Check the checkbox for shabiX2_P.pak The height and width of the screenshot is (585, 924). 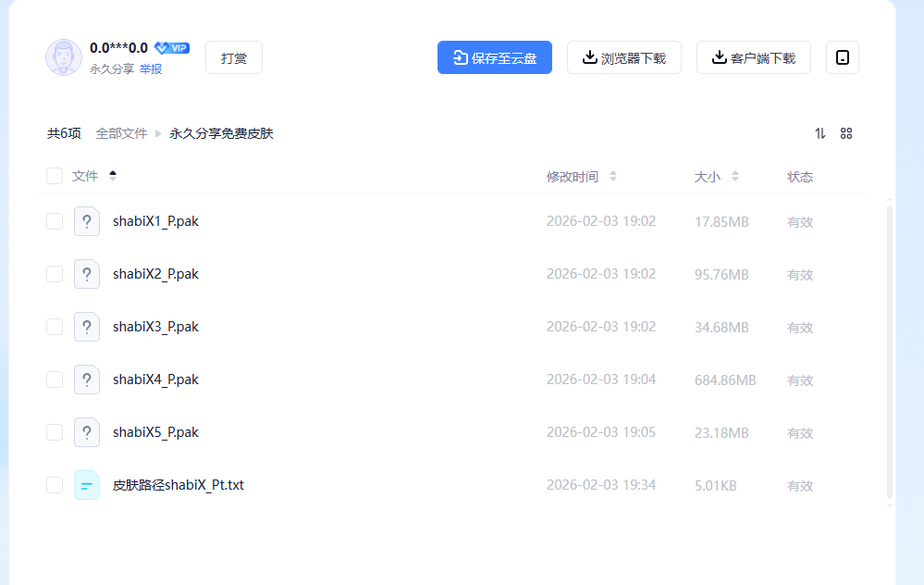(x=55, y=274)
